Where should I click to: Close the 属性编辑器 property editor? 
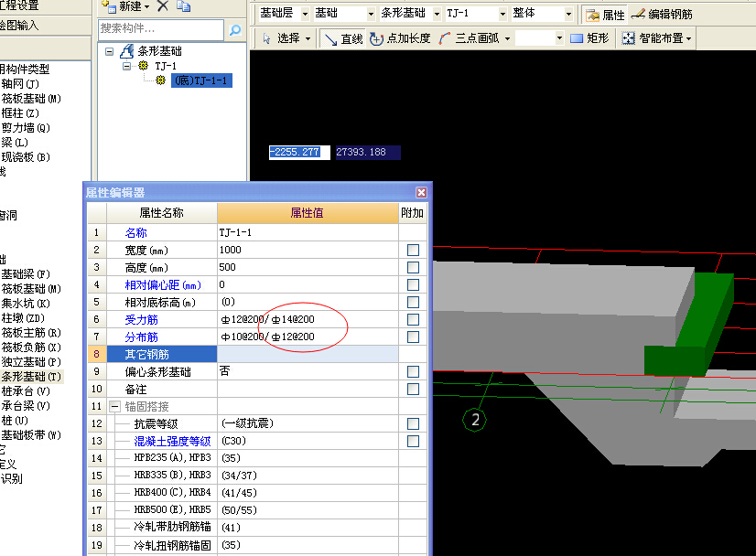click(421, 193)
